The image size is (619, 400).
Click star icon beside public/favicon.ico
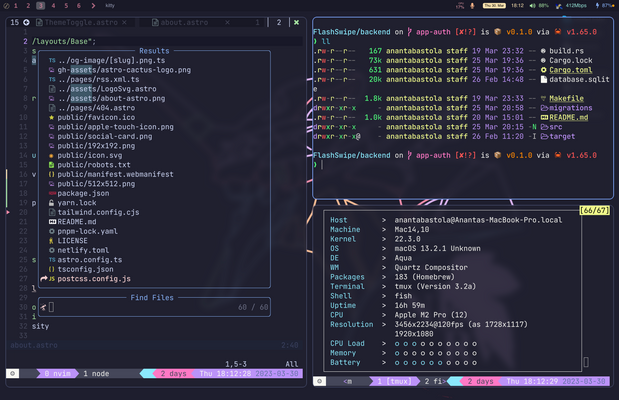(52, 117)
